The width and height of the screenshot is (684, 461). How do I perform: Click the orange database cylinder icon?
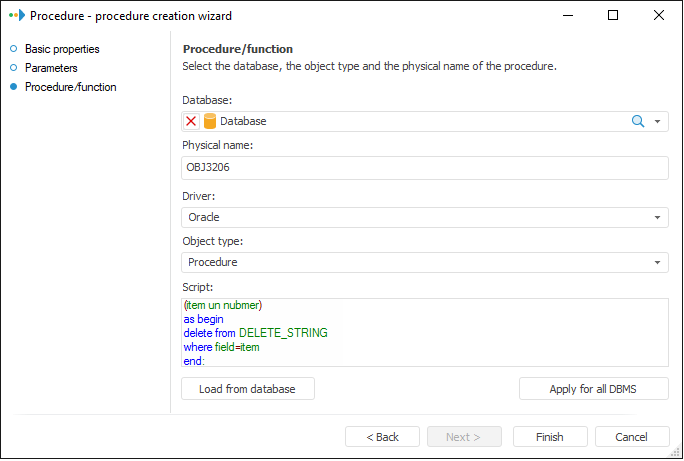click(210, 121)
